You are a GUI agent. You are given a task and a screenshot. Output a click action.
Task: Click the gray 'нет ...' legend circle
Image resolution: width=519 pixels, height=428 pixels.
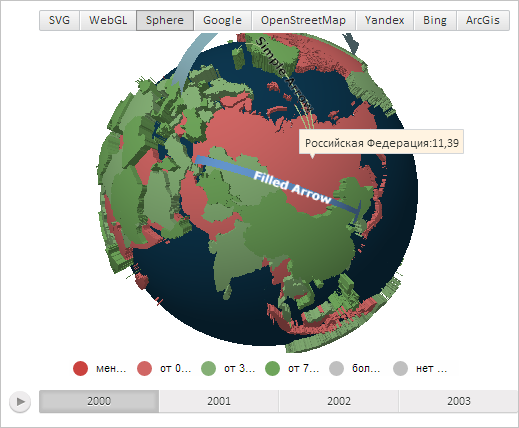click(400, 368)
